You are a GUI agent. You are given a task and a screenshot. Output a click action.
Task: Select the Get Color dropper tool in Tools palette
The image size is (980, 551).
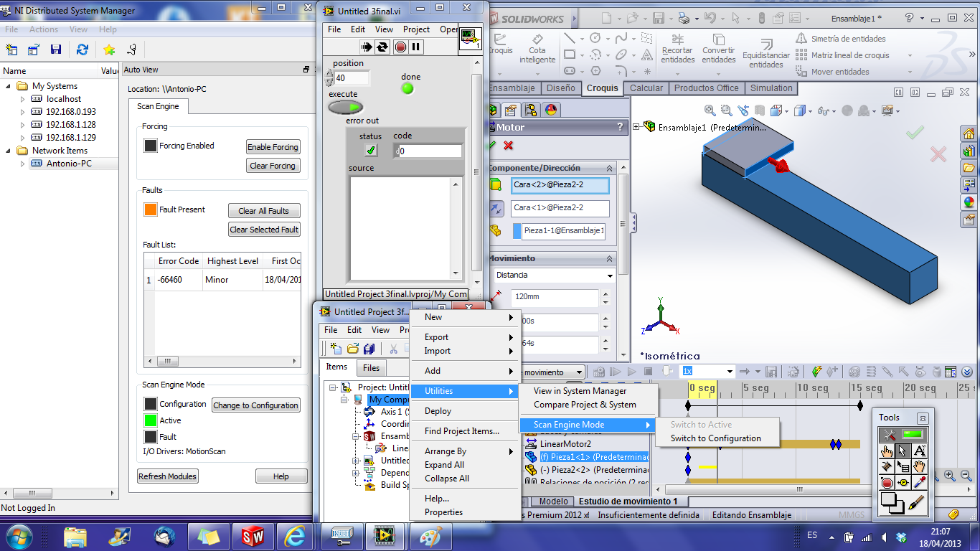[x=919, y=483]
